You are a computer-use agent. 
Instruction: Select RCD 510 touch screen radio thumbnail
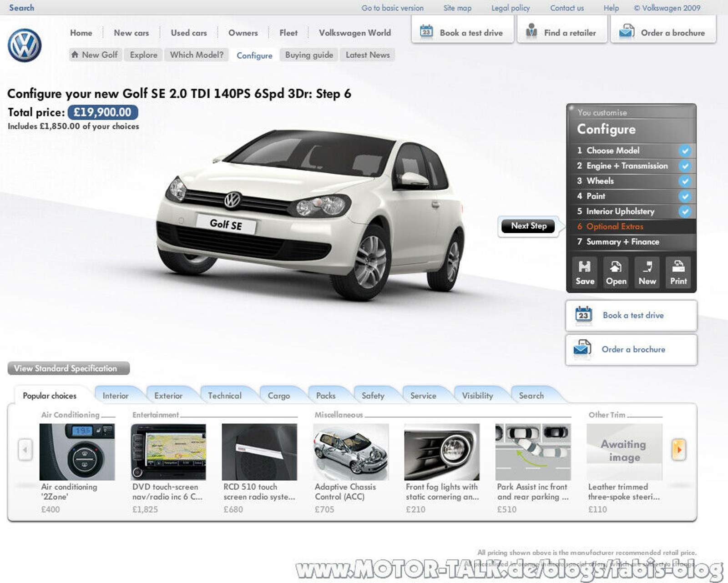259,452
